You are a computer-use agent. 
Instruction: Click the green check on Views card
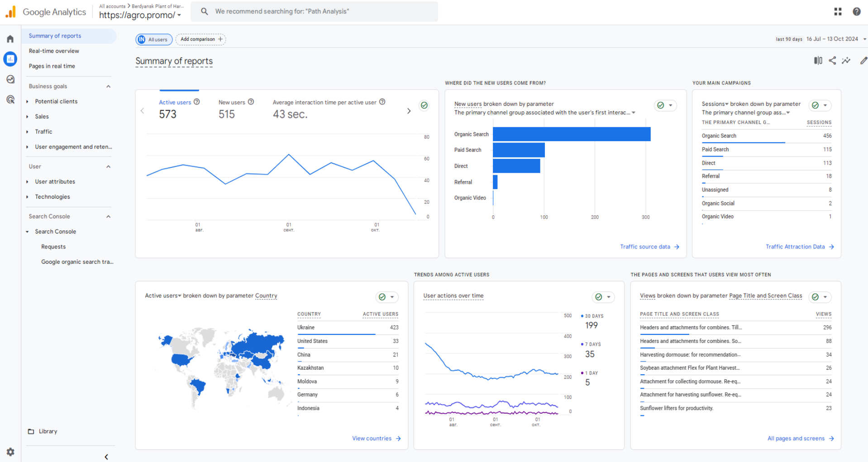click(x=815, y=297)
